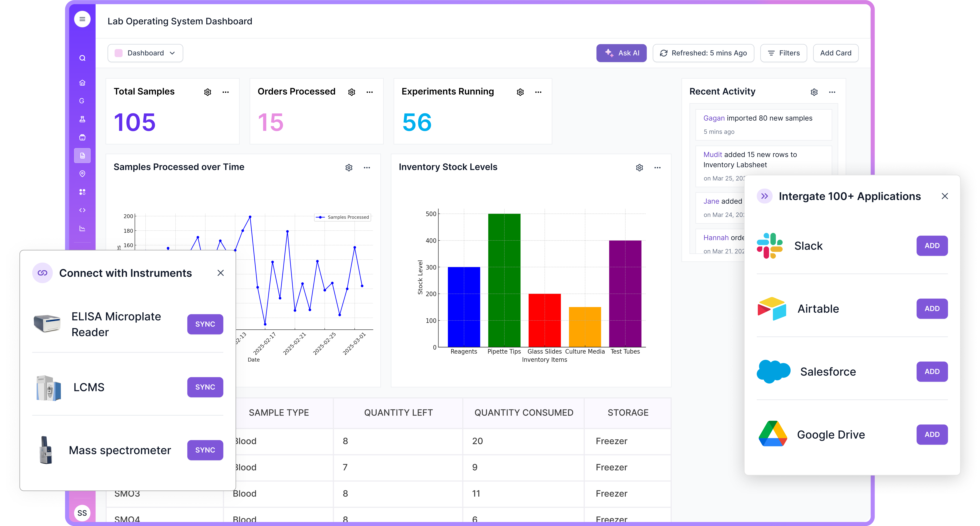Click the Gagan user link

pos(714,118)
